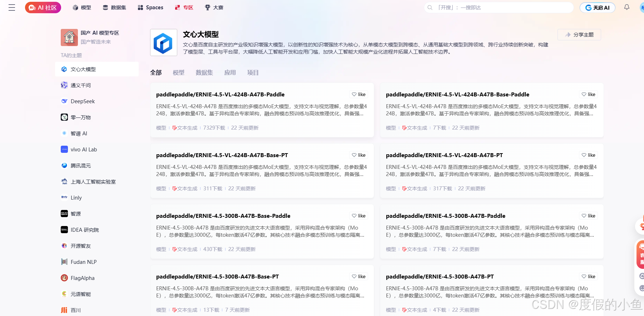Select 文心大模型 in the sidebar list
The image size is (644, 316).
(97, 69)
